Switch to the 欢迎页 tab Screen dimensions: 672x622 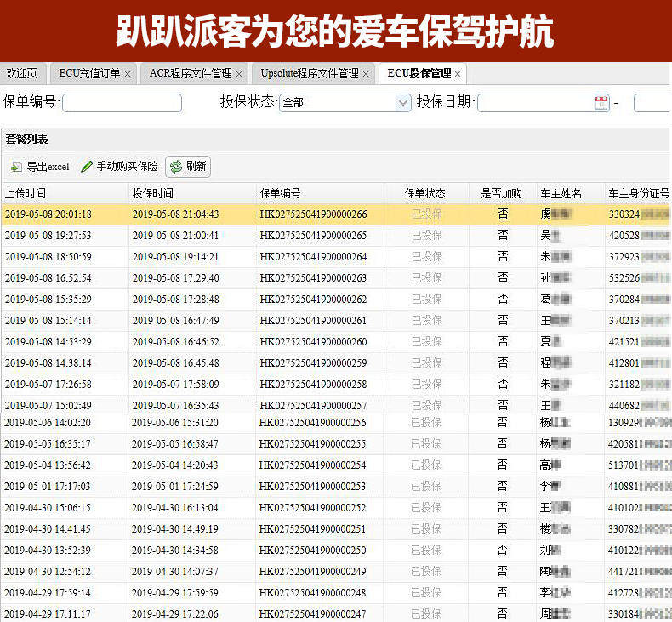(22, 74)
